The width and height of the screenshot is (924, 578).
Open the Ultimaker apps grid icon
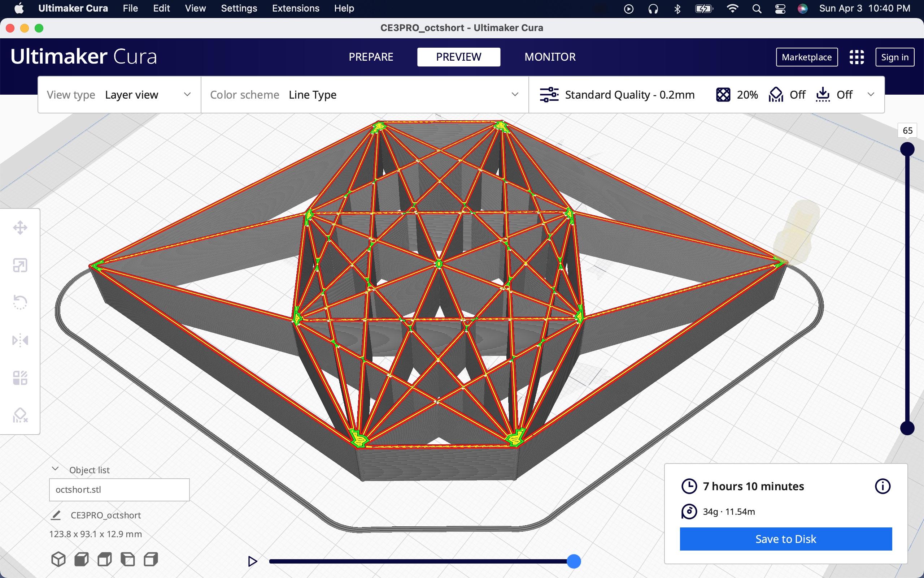[x=857, y=57]
